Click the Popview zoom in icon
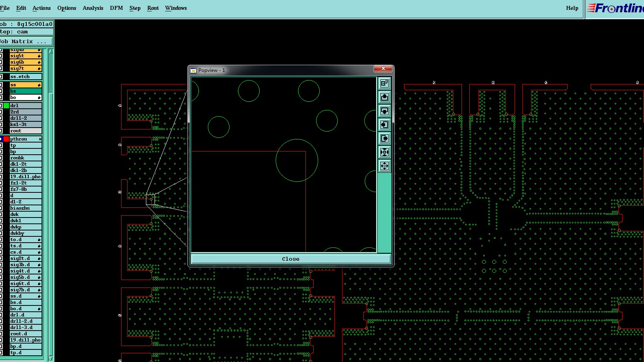The height and width of the screenshot is (362, 644). [384, 152]
